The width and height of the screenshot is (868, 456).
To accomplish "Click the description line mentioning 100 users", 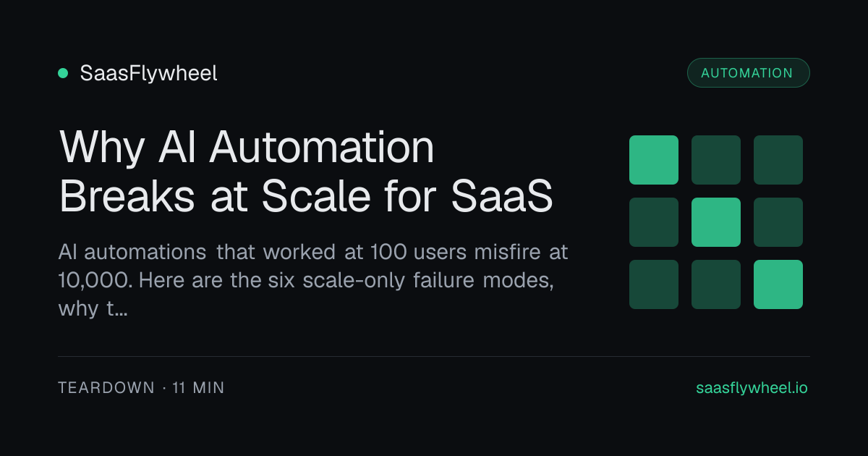I will (313, 253).
